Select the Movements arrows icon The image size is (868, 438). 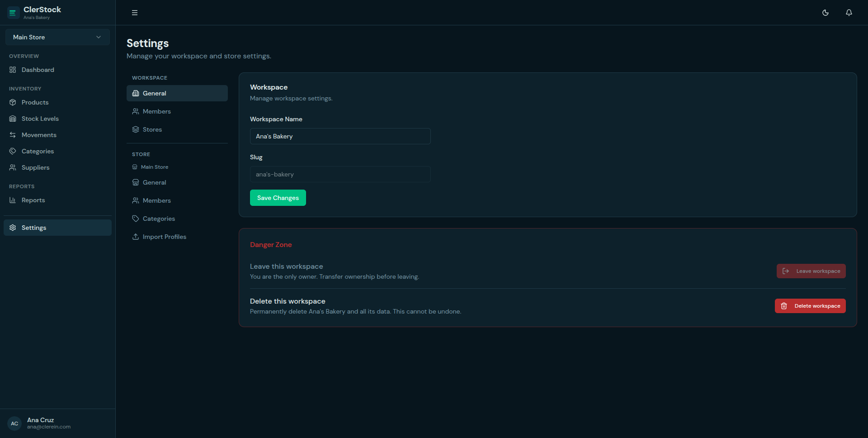click(x=13, y=135)
